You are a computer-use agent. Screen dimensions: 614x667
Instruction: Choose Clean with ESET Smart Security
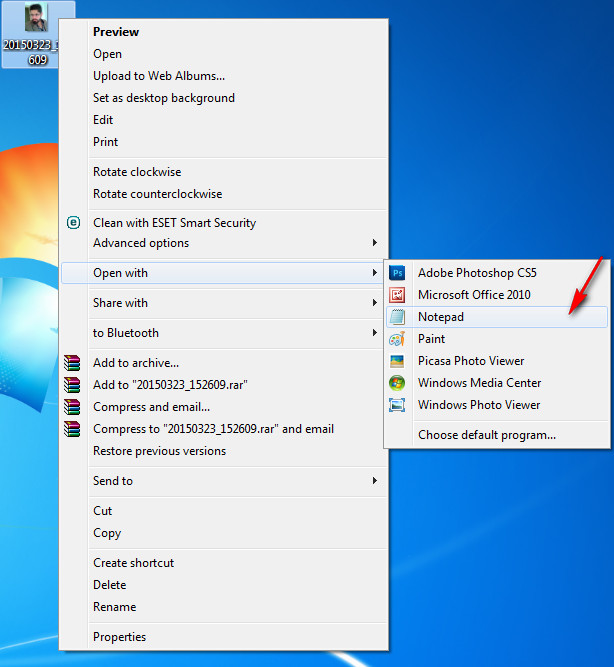click(x=223, y=222)
